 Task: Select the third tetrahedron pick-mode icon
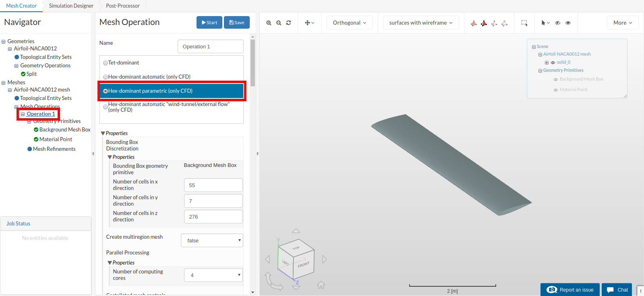click(x=494, y=23)
